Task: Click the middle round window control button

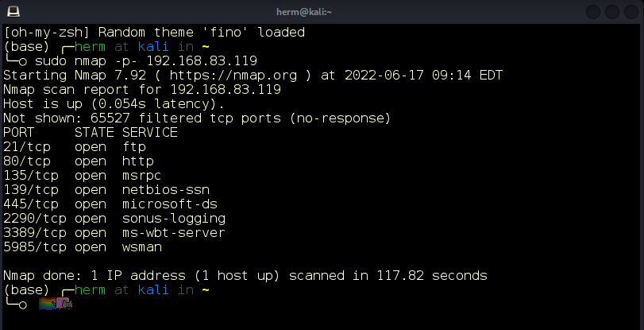Action: tap(612, 12)
